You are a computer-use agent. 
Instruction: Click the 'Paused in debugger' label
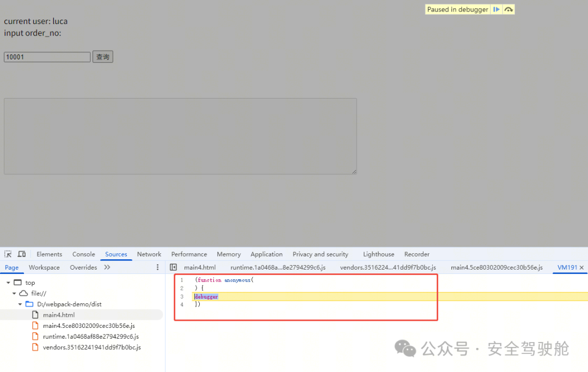point(457,9)
